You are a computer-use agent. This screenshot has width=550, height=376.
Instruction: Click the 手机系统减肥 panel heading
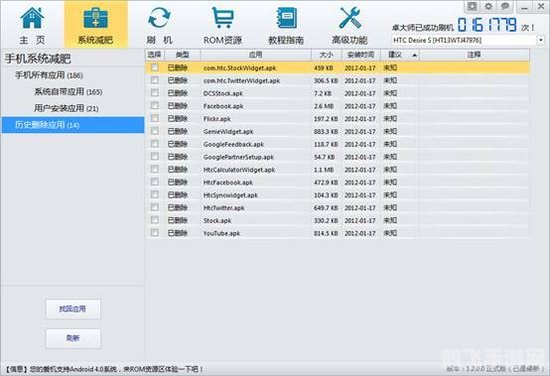pos(38,59)
